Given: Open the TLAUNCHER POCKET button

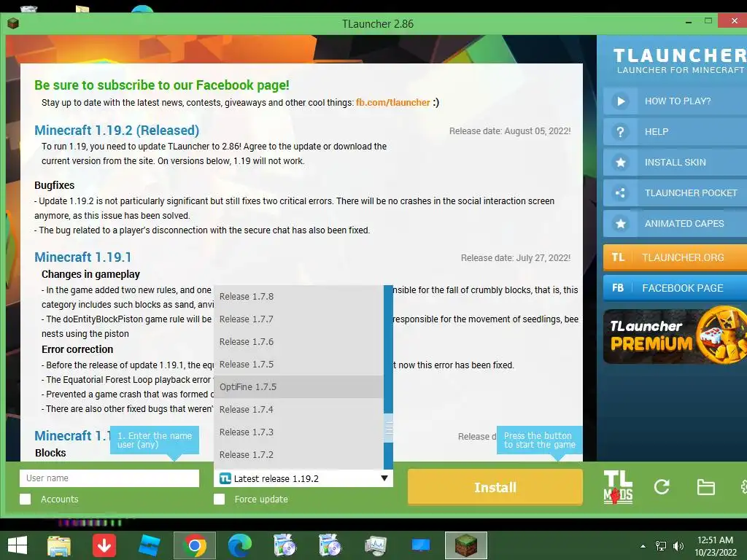Looking at the screenshot, I should coord(675,192).
